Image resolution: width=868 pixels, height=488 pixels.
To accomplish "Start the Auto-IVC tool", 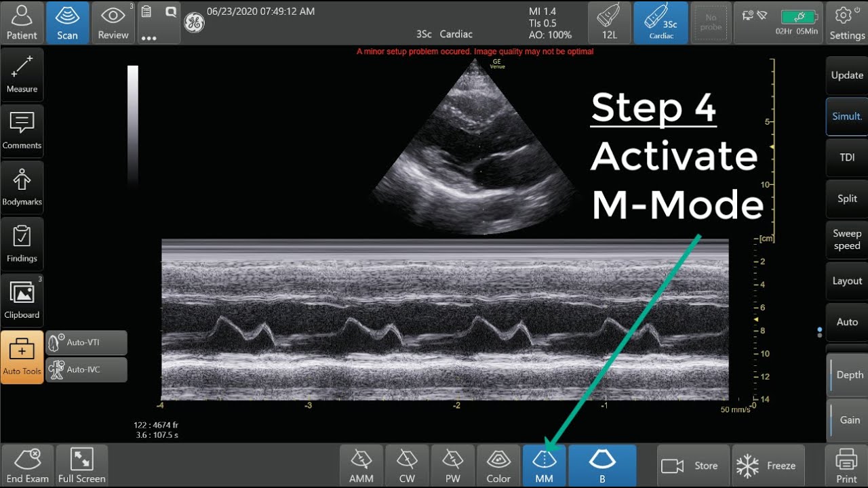I will [x=86, y=369].
